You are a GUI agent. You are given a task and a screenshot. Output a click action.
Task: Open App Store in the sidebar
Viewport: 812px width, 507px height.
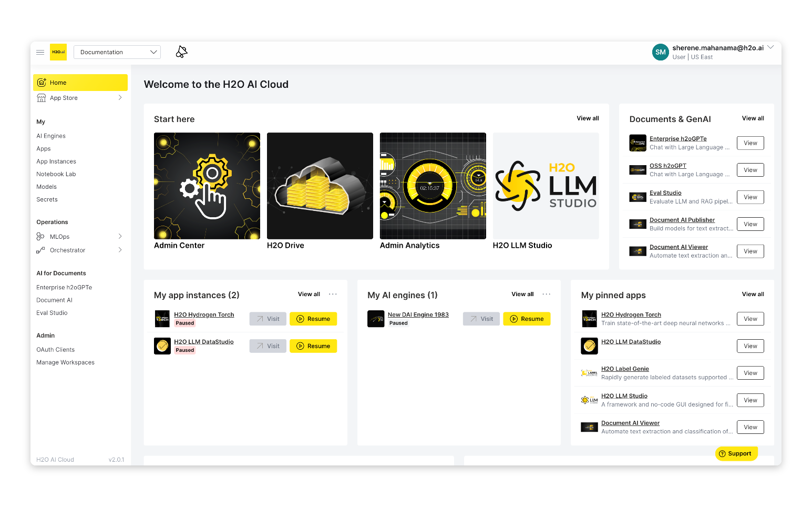pyautogui.click(x=64, y=98)
